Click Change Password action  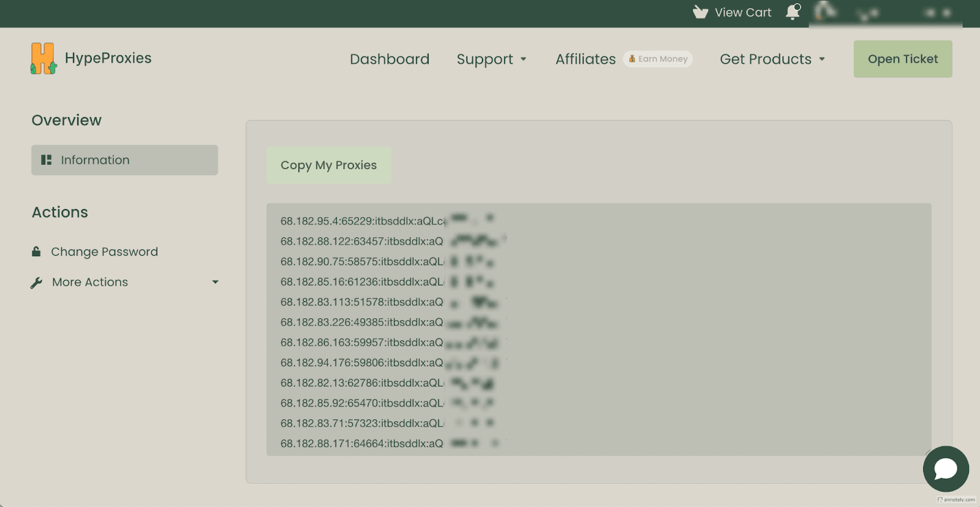coord(104,252)
